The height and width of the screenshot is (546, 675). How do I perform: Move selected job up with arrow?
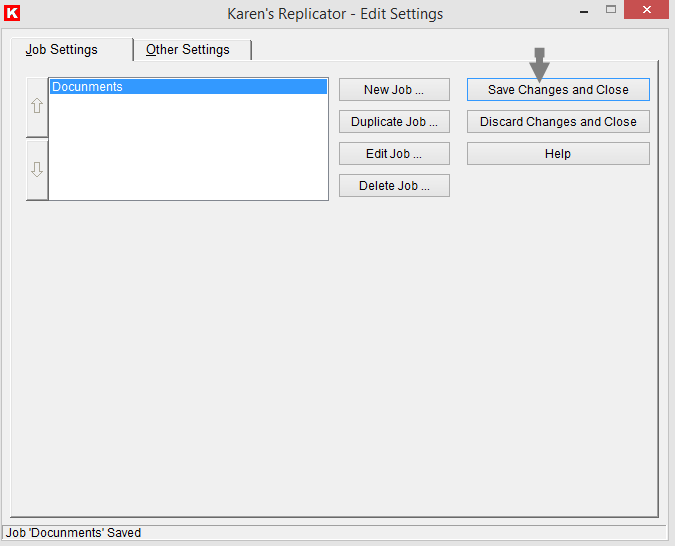click(x=37, y=107)
